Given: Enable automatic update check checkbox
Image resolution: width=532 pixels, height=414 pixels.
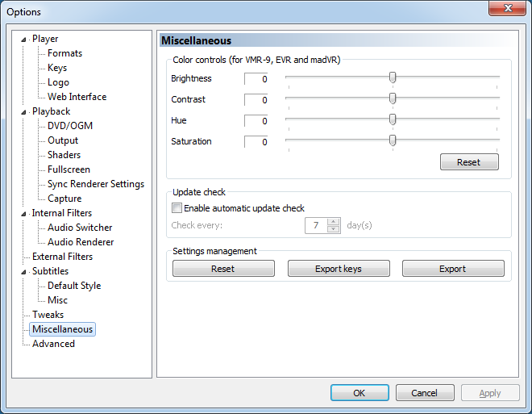Looking at the screenshot, I should pyautogui.click(x=177, y=208).
